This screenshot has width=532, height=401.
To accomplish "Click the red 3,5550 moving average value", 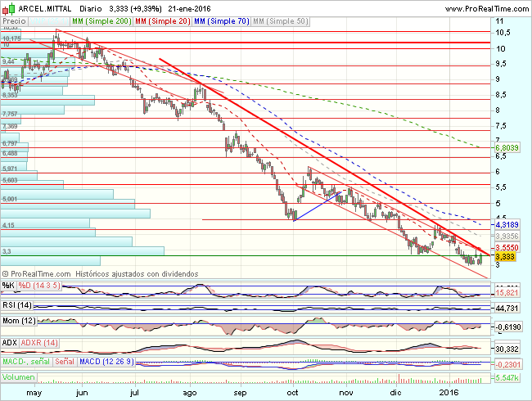I will tap(507, 248).
